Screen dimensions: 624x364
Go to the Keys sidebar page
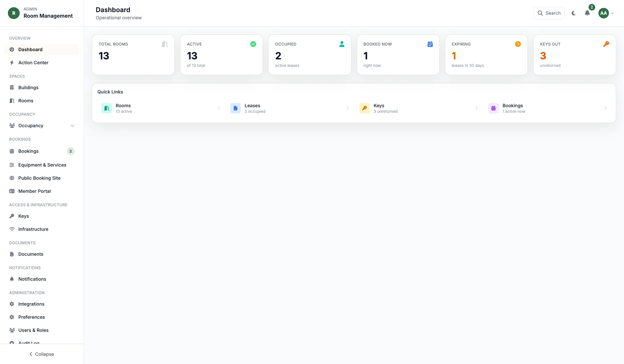click(42, 216)
